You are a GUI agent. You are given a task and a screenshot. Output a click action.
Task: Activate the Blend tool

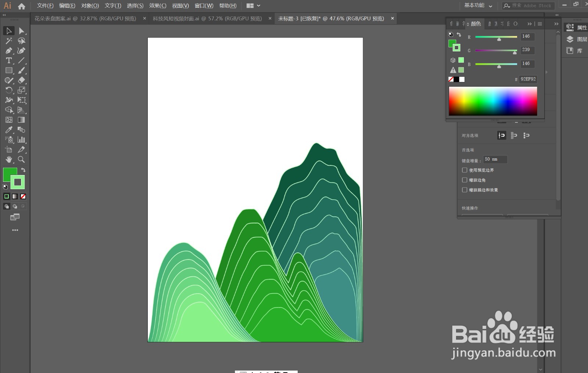[22, 130]
